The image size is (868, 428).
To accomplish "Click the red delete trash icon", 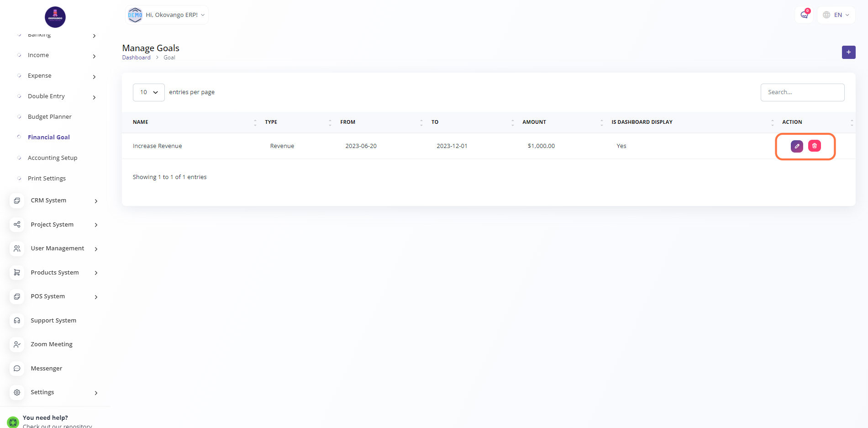I will coord(814,146).
